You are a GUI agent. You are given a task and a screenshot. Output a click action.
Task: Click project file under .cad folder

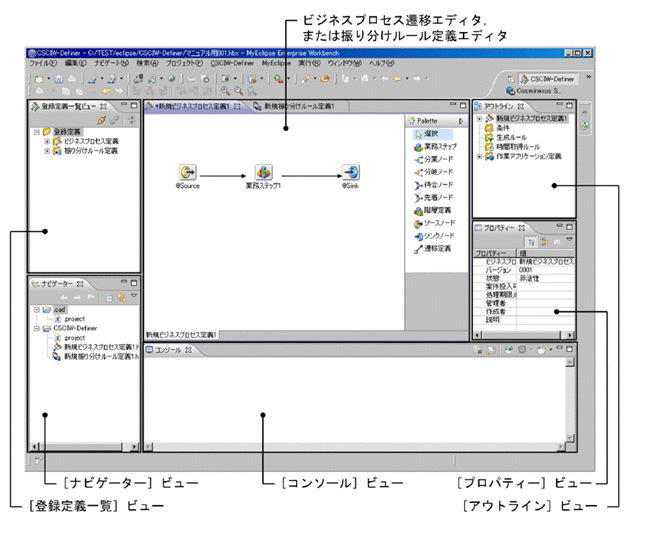70,319
